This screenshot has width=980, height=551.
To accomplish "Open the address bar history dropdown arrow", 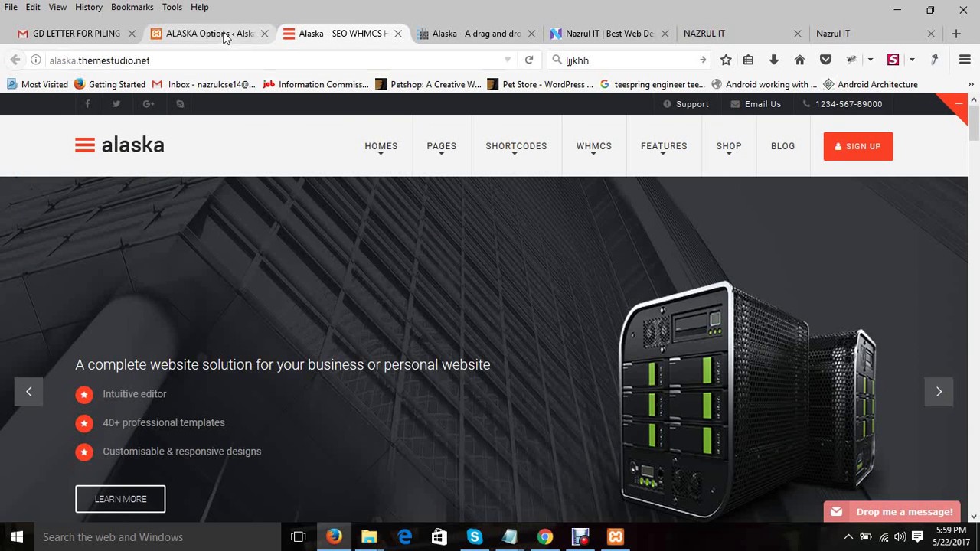I will pos(508,60).
